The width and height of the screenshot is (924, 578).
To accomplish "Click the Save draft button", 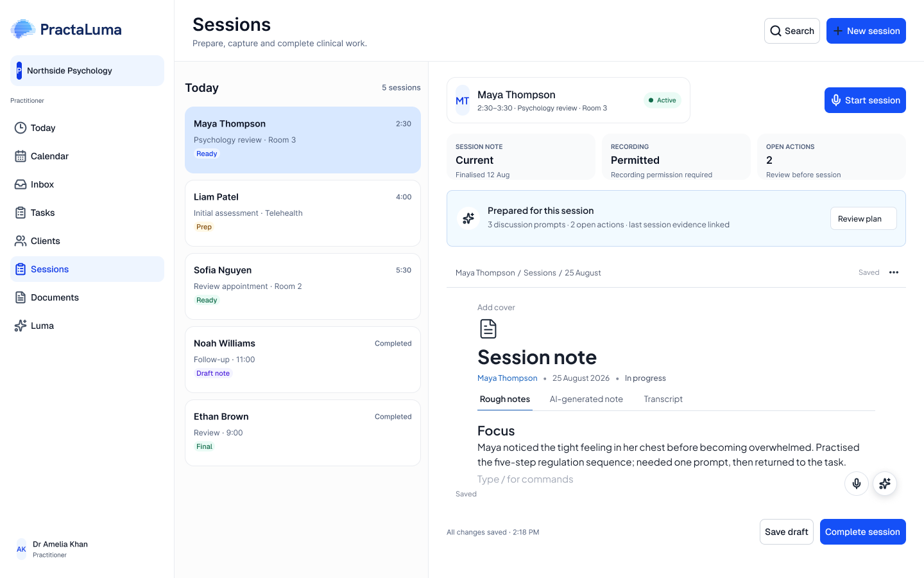I will (787, 532).
